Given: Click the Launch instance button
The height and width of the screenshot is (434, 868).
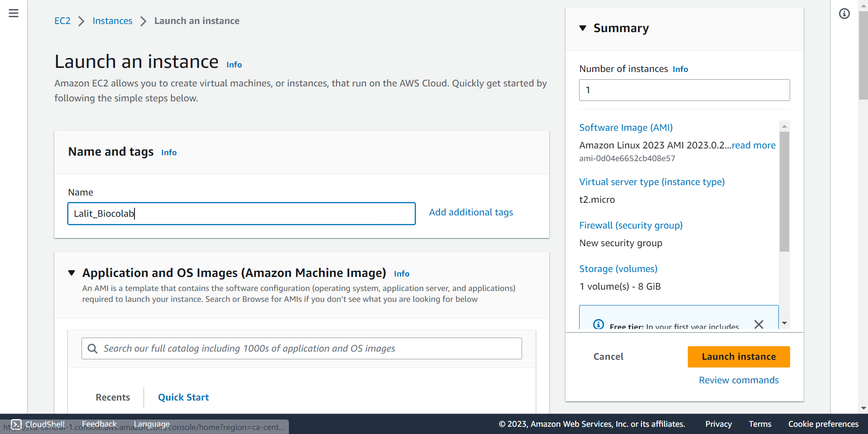Looking at the screenshot, I should click(739, 357).
